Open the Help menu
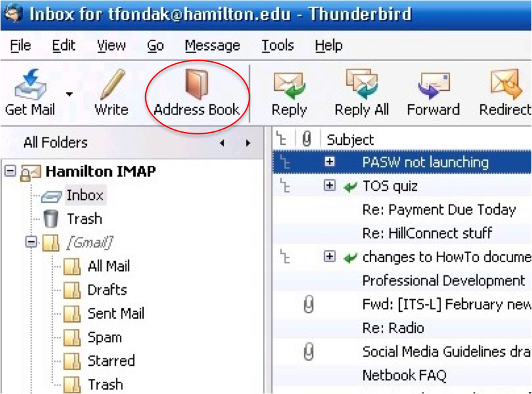This screenshot has height=394, width=532. click(x=328, y=45)
